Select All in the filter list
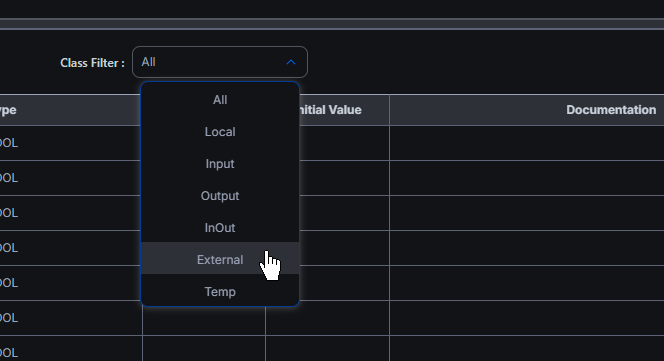The image size is (664, 361). pos(220,100)
